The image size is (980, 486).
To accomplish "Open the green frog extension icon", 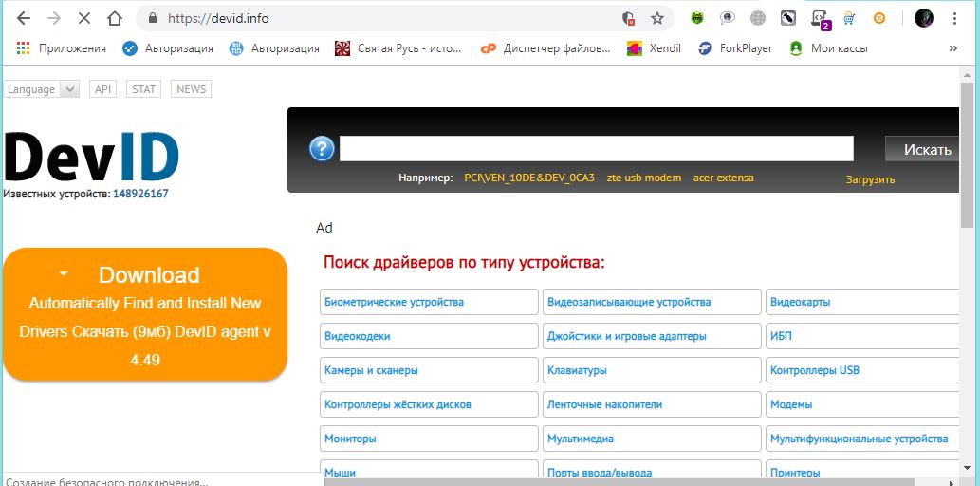I will tap(697, 18).
